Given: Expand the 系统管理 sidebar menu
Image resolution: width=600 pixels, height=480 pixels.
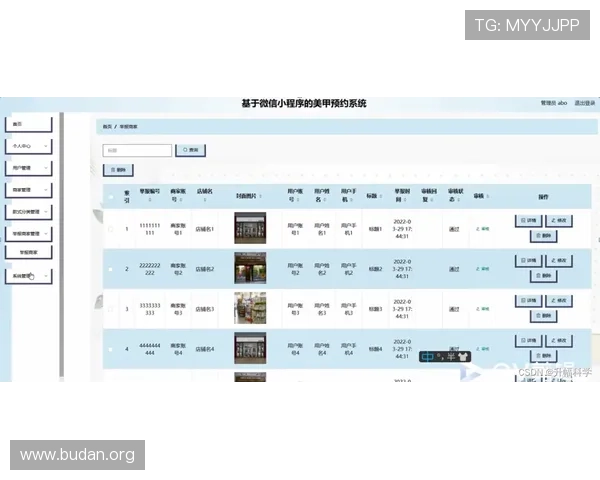Looking at the screenshot, I should [27, 274].
